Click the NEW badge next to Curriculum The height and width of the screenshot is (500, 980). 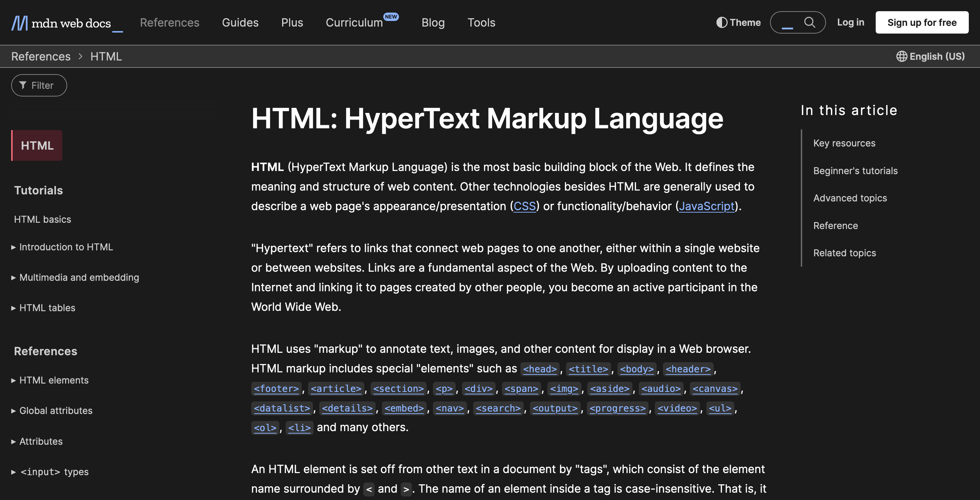click(391, 17)
